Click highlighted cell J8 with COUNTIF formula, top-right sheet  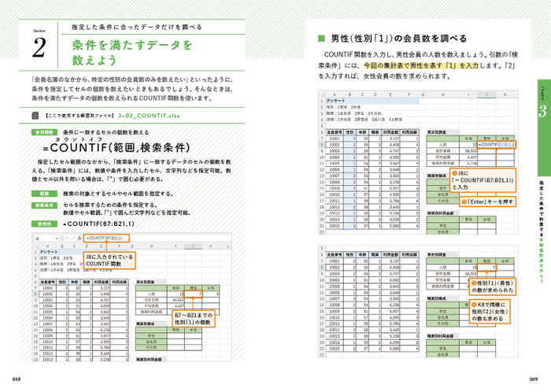coord(497,144)
